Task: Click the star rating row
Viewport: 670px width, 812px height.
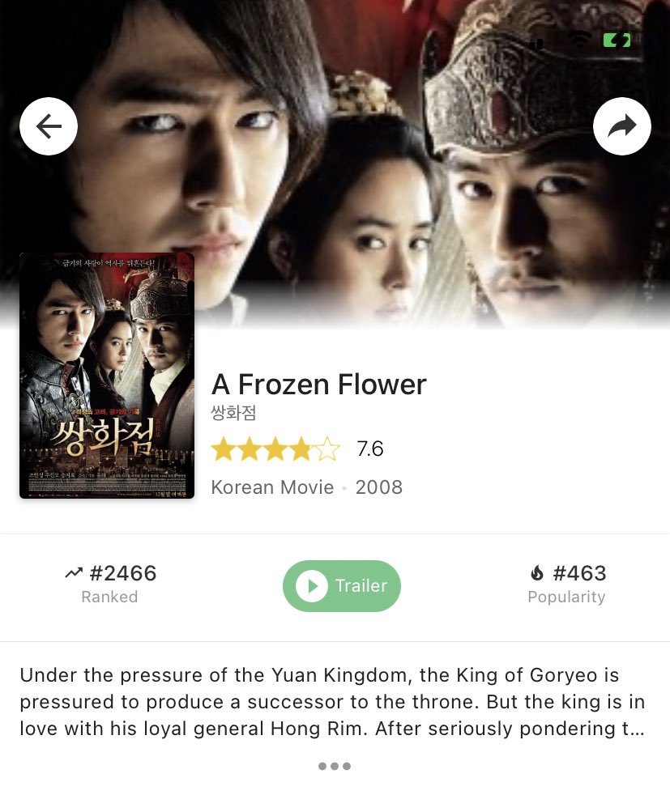Action: (275, 449)
